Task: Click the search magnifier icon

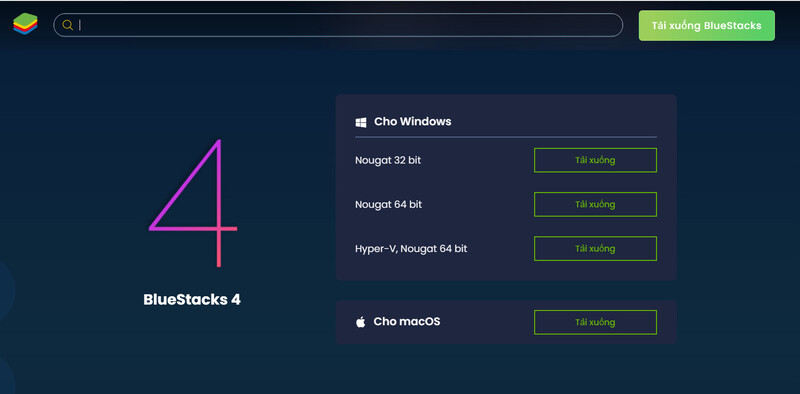Action: tap(67, 25)
